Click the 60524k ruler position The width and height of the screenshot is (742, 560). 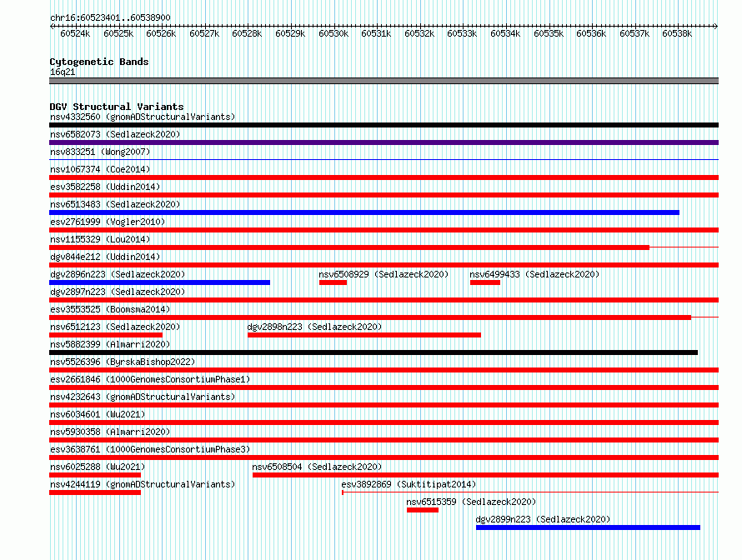75,33
